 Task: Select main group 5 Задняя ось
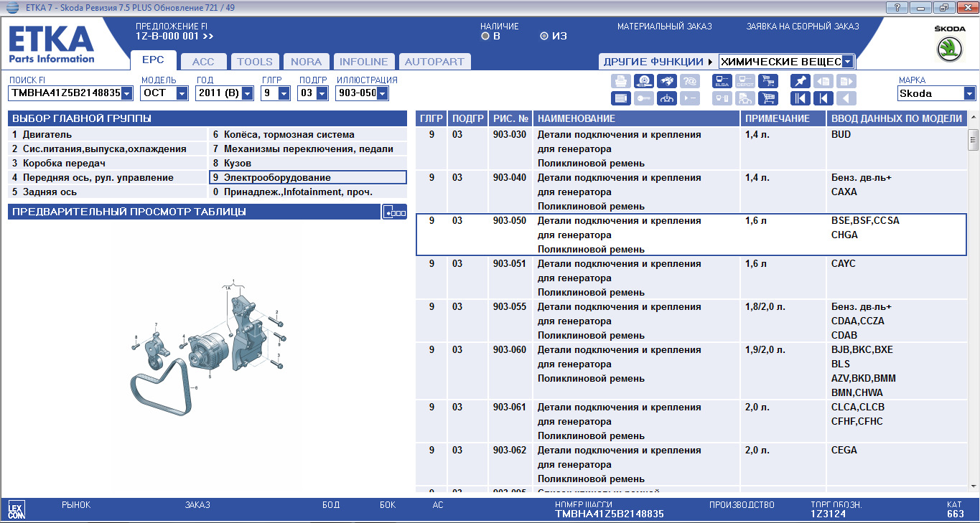pyautogui.click(x=108, y=192)
